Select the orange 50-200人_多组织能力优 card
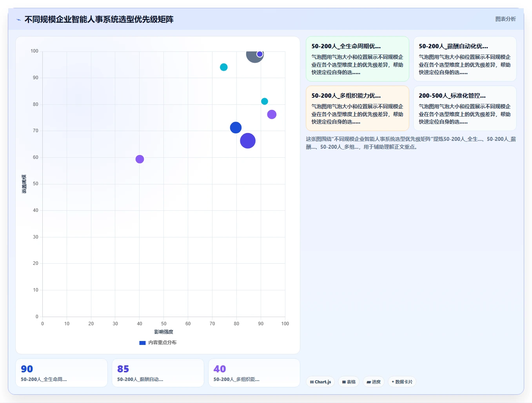Screen dimensions: 532x403 (x=358, y=108)
